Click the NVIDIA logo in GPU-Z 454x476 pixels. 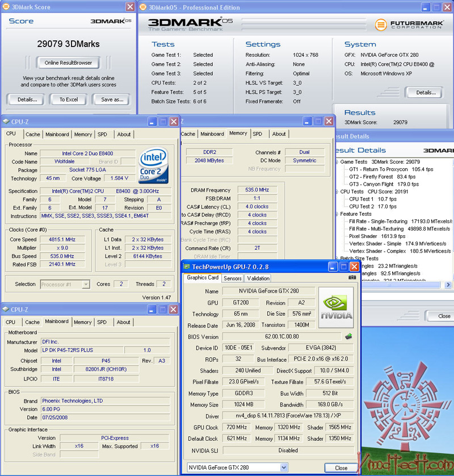tap(336, 307)
